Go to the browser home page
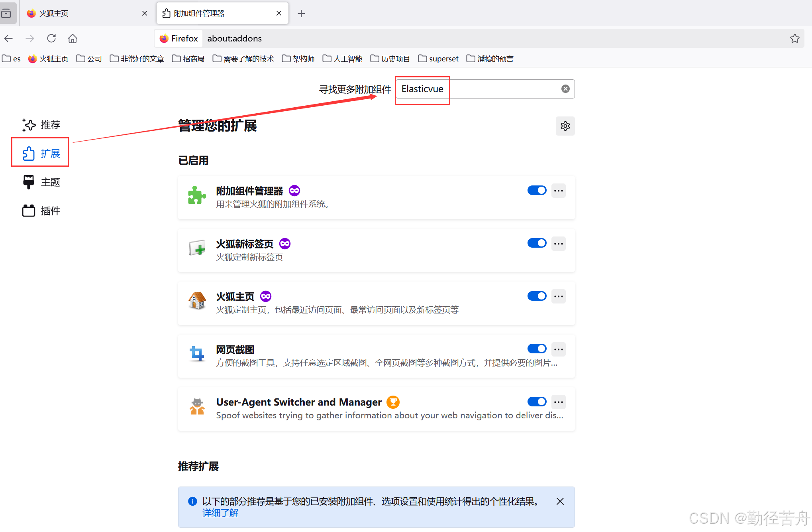The width and height of the screenshot is (812, 532). tap(73, 39)
